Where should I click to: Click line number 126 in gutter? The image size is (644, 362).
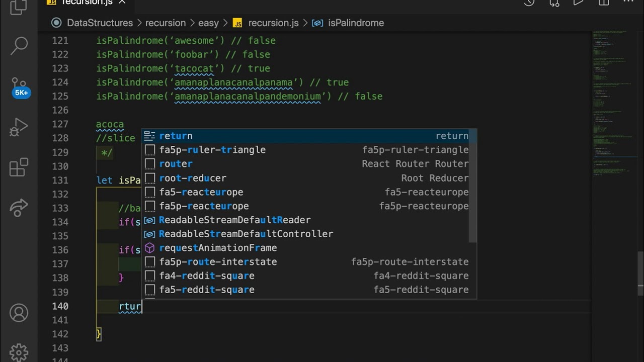pyautogui.click(x=60, y=111)
